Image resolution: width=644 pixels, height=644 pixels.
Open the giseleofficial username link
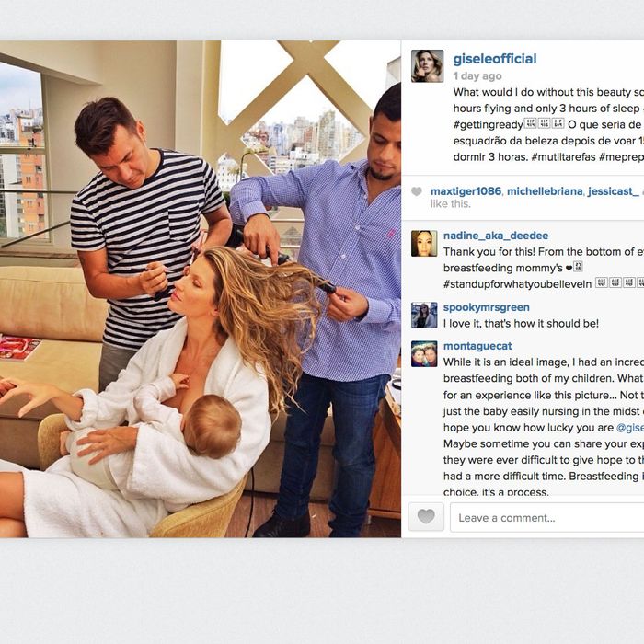click(x=495, y=59)
